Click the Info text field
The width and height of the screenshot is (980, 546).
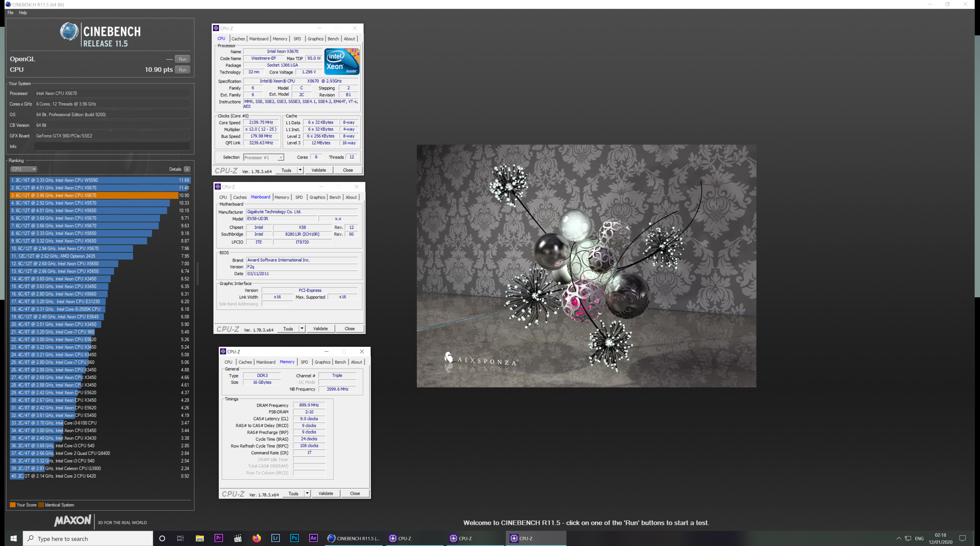(112, 146)
